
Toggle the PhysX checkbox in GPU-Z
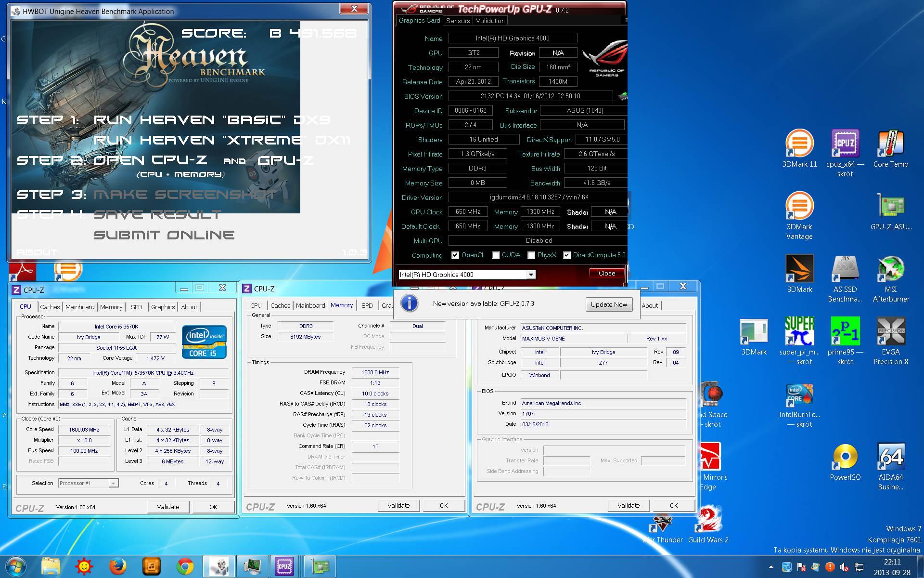tap(531, 255)
